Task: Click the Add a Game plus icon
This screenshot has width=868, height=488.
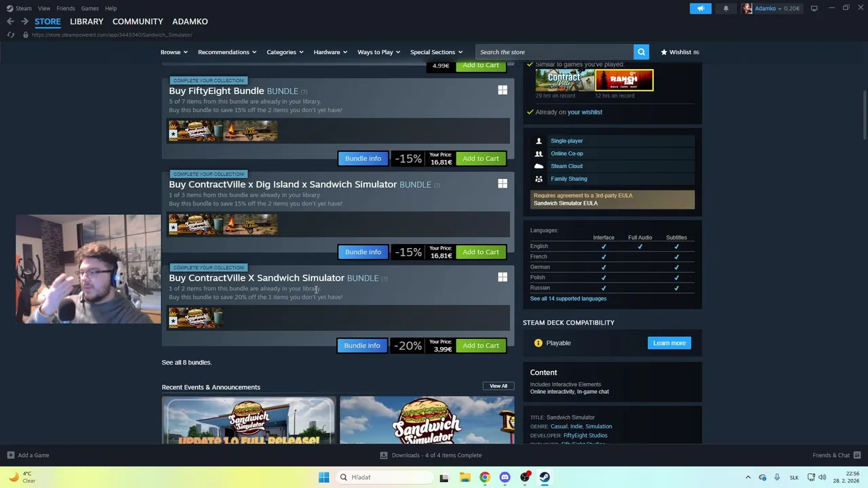Action: (x=10, y=455)
